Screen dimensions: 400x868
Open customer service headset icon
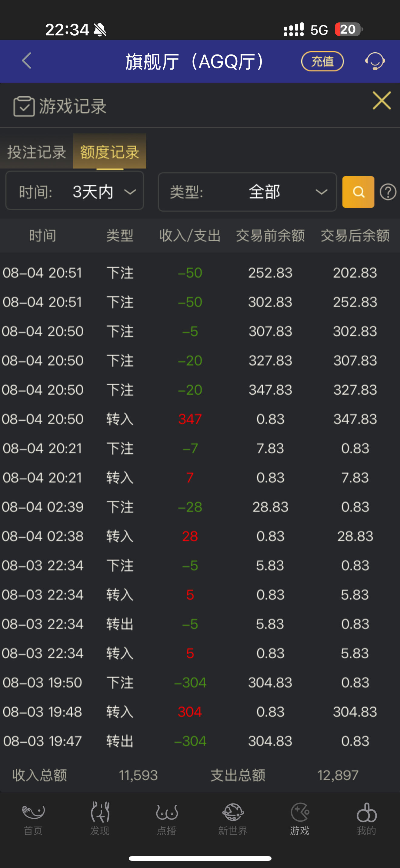[x=375, y=61]
